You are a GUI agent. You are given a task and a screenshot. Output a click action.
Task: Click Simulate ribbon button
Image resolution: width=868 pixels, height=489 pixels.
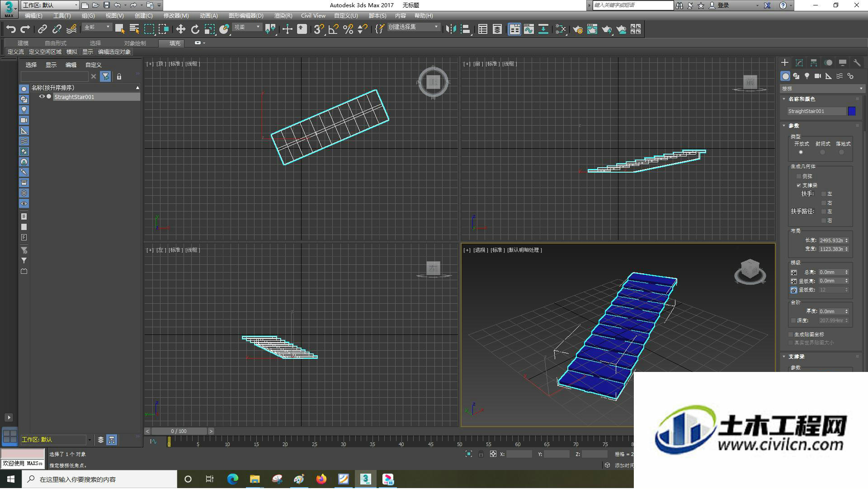(x=72, y=52)
